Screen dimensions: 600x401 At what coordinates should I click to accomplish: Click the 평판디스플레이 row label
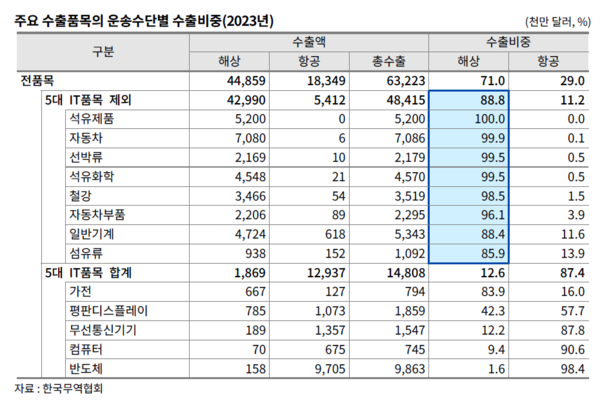(x=107, y=309)
